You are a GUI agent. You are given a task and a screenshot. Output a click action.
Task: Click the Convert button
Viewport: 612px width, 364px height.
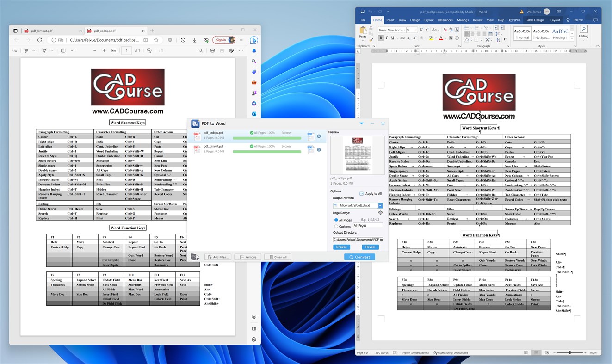tap(359, 257)
